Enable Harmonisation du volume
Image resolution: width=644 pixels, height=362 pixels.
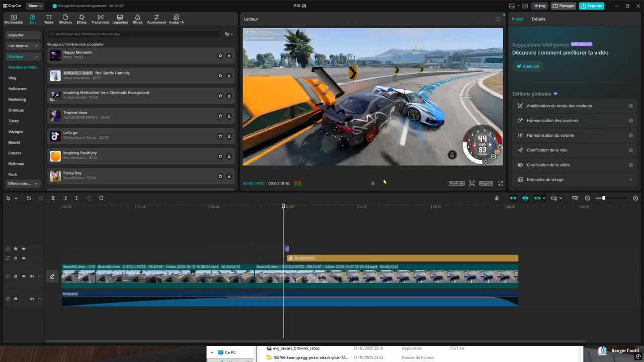631,135
